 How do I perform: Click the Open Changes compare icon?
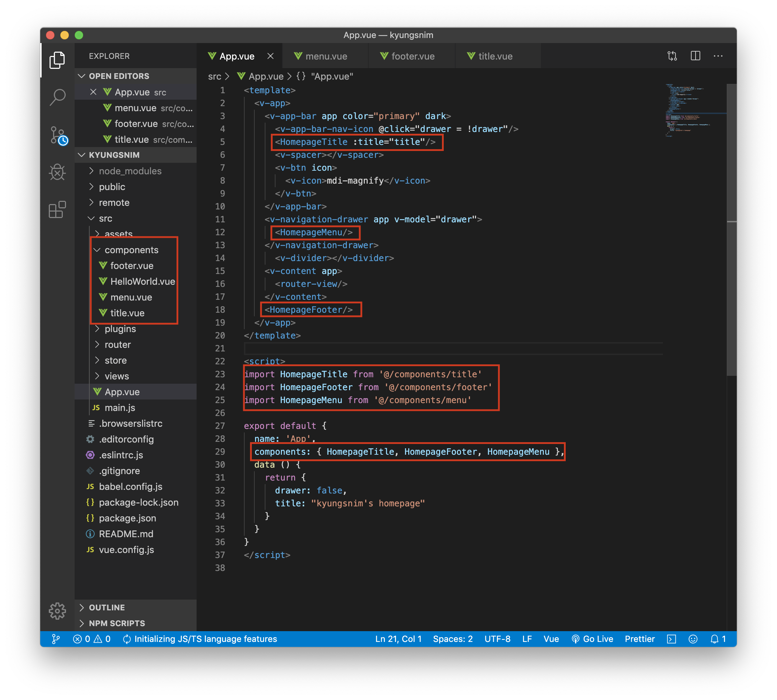click(672, 56)
